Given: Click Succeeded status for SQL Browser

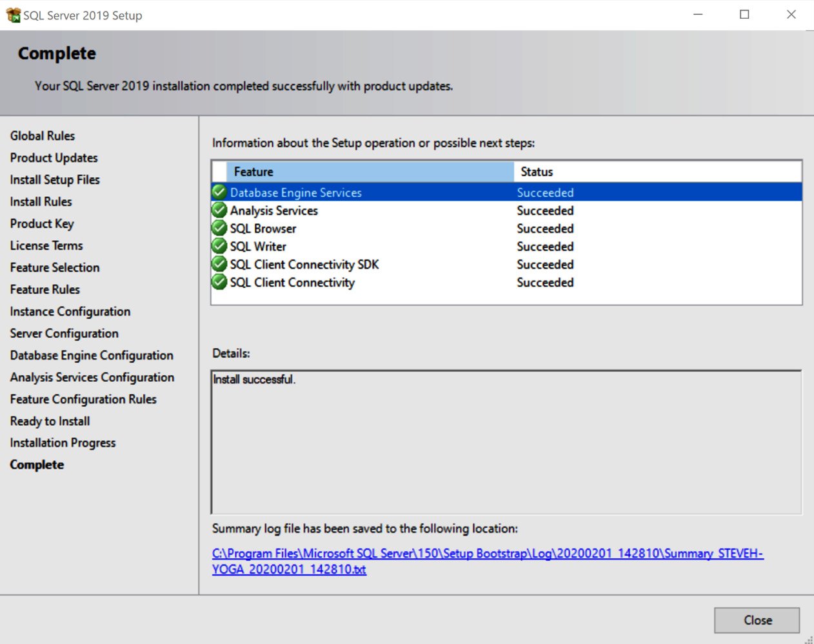Looking at the screenshot, I should point(545,228).
